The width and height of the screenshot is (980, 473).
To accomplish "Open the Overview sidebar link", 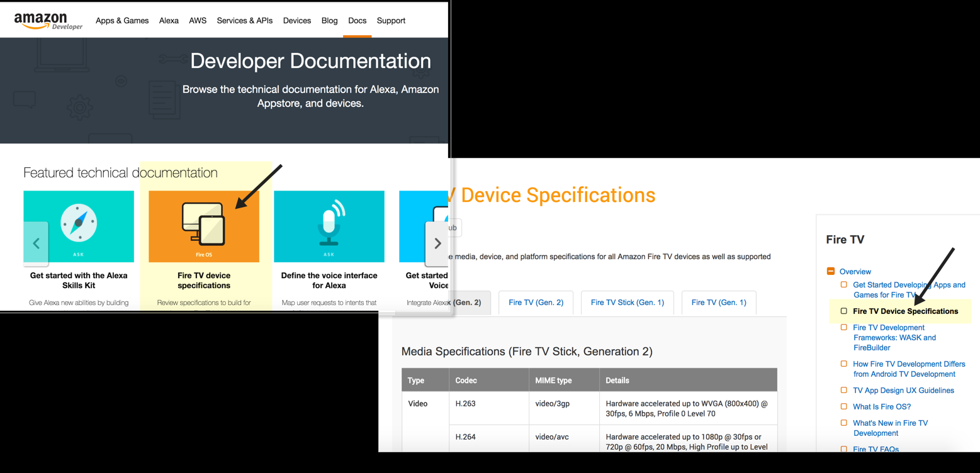I will pos(855,272).
